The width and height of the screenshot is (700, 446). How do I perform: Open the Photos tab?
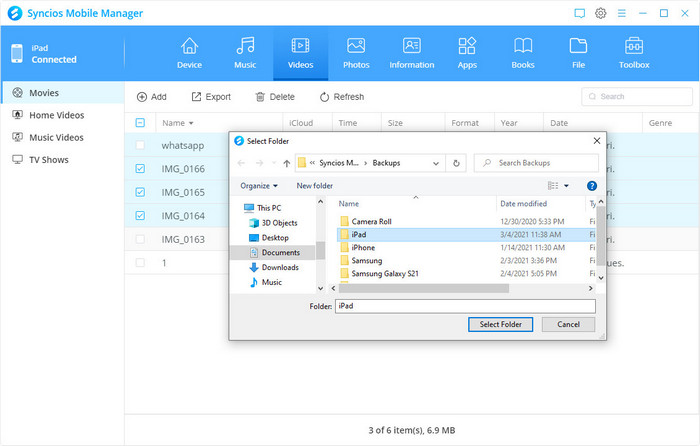(356, 54)
